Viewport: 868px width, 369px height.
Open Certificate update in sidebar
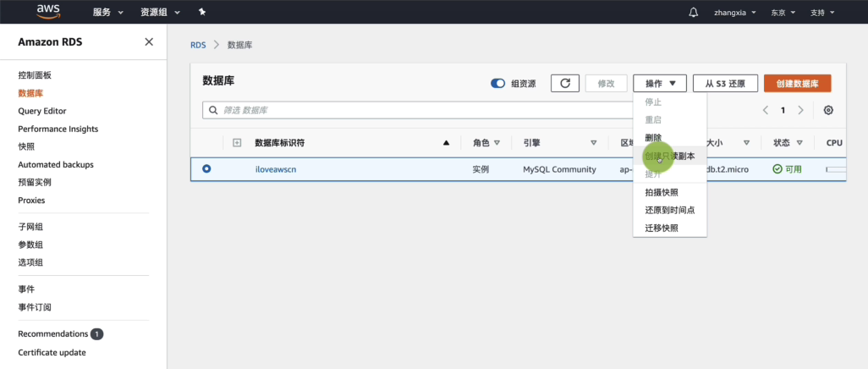click(52, 352)
